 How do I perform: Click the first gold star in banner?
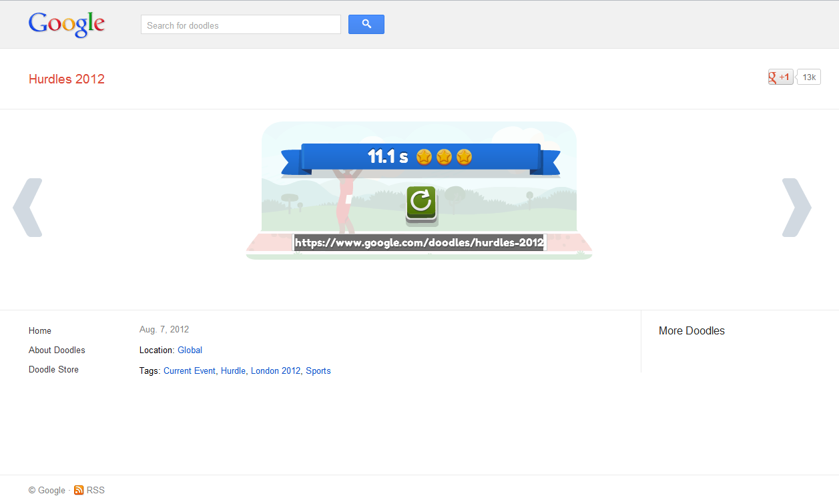pos(424,157)
